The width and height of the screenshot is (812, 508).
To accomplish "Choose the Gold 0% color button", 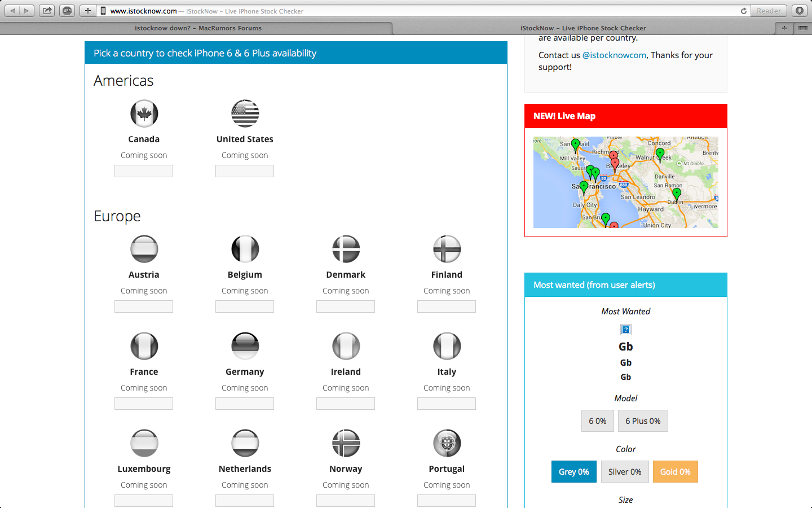I will (676, 472).
